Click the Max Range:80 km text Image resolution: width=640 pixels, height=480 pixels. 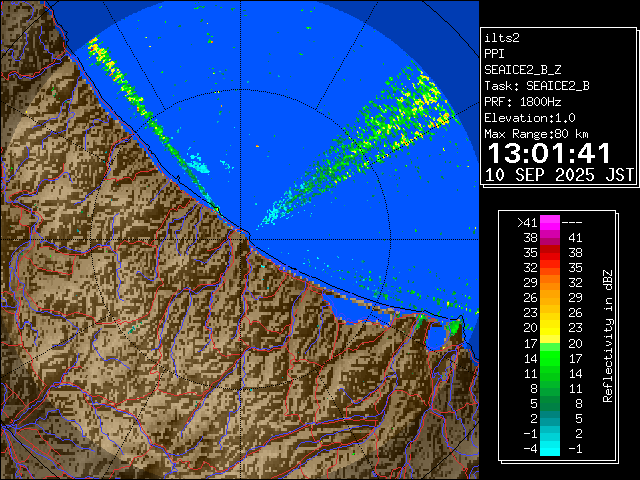(536, 133)
